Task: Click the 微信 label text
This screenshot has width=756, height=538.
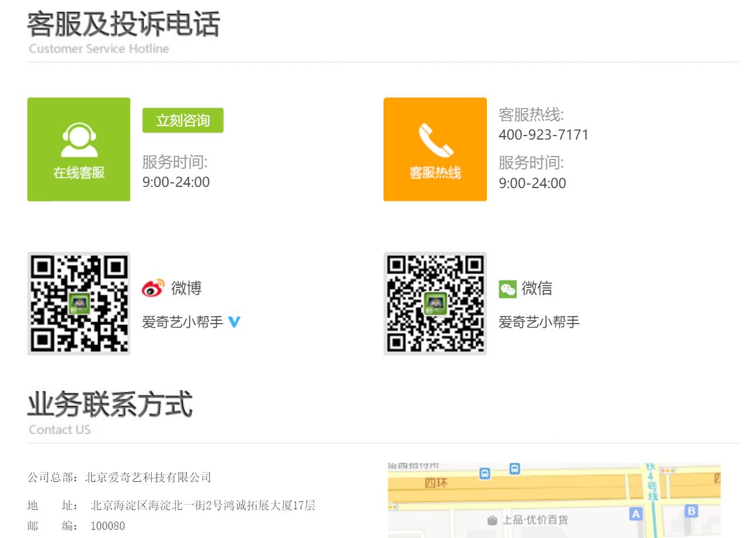Action: [x=537, y=288]
